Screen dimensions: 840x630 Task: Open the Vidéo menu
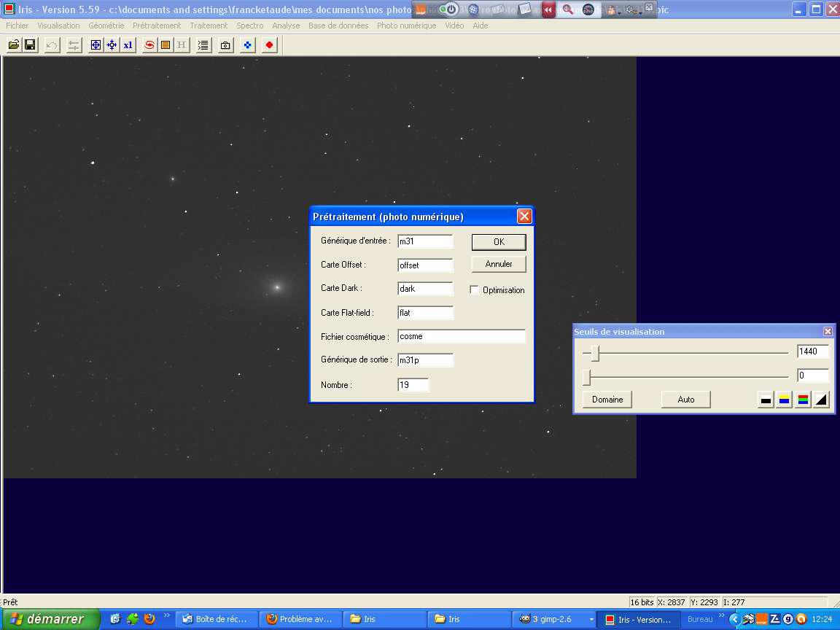pos(455,26)
